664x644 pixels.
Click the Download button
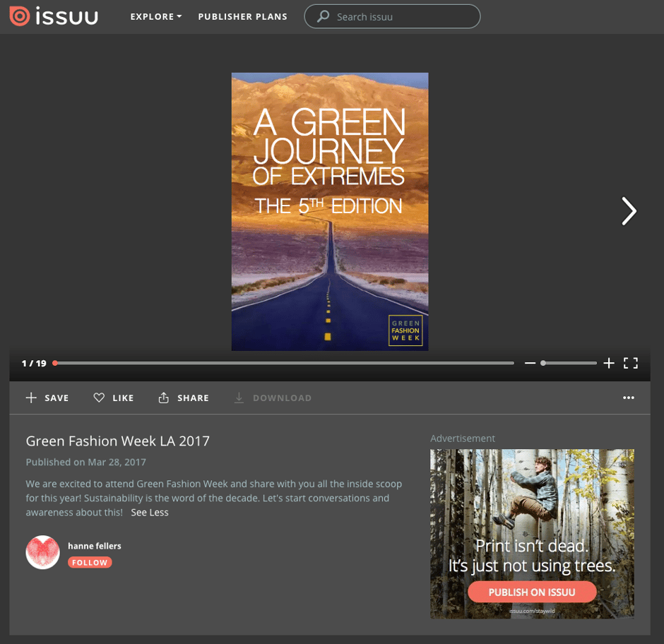(x=273, y=398)
